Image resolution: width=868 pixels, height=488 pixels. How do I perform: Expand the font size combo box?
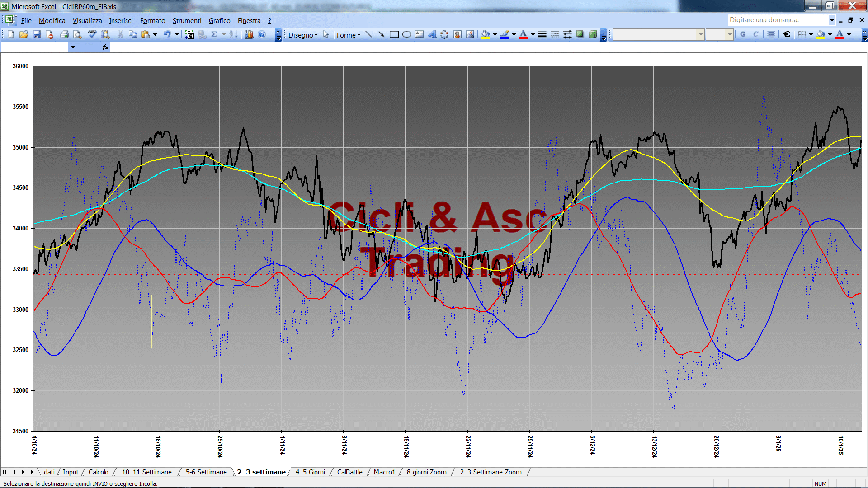[x=729, y=34]
